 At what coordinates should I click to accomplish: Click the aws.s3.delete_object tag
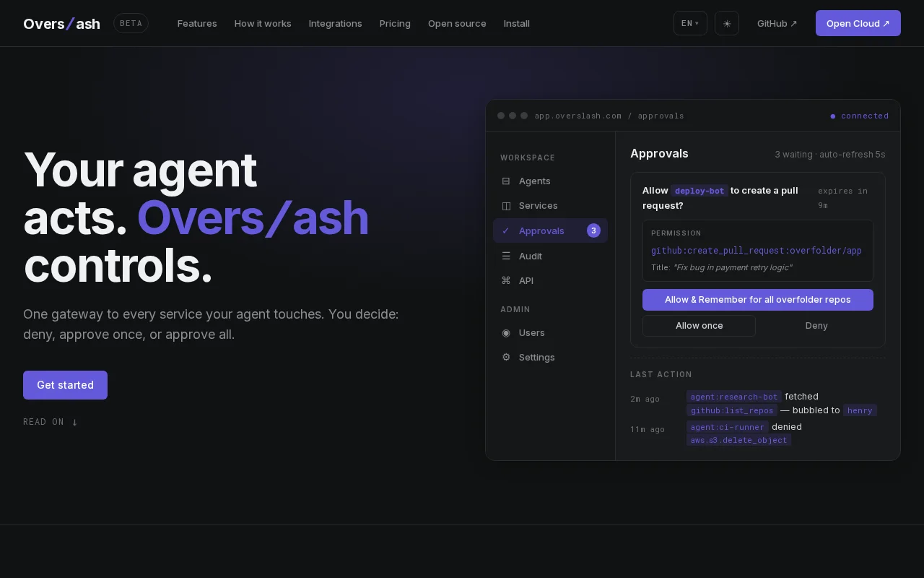tap(738, 440)
